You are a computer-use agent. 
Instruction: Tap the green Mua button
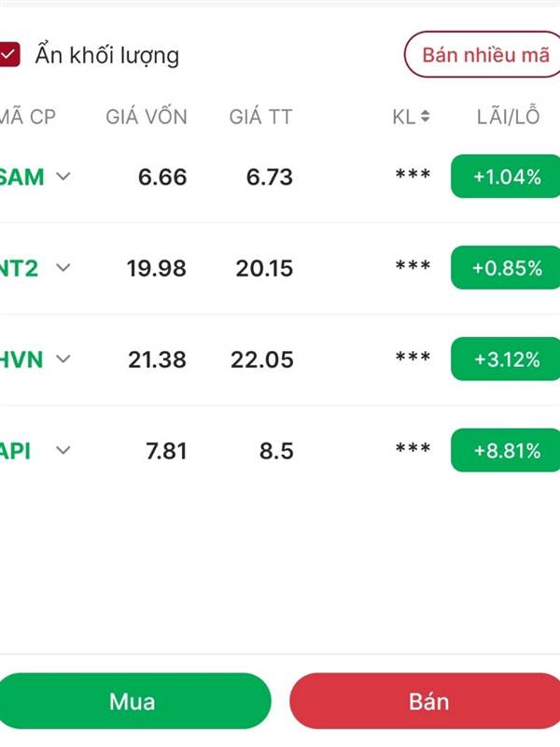(133, 701)
